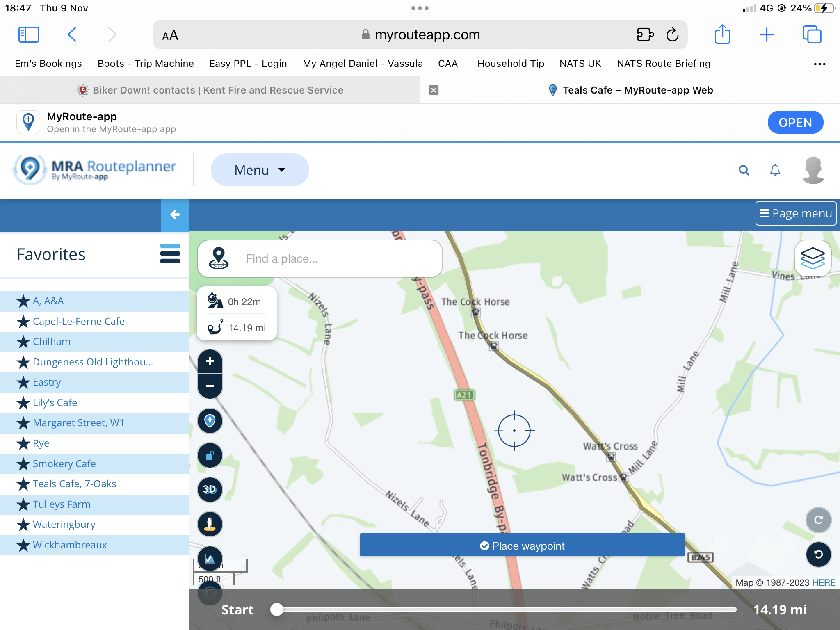
Task: Select favorite Teals Cafe, 7-Oaks
Action: pyautogui.click(x=94, y=484)
